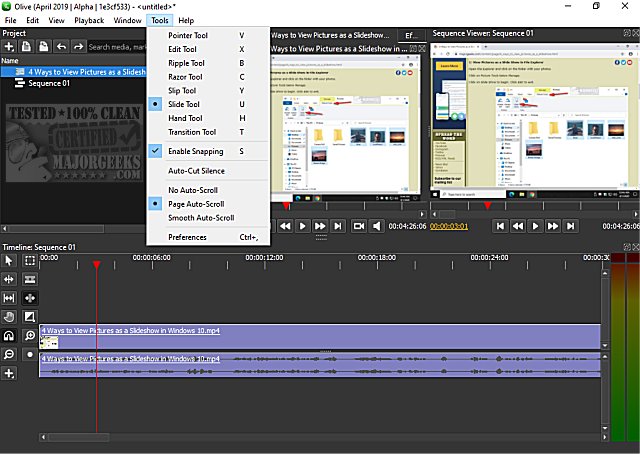This screenshot has width=640, height=454.
Task: Open the add-object plus button in timeline toolbar
Action: 9,373
